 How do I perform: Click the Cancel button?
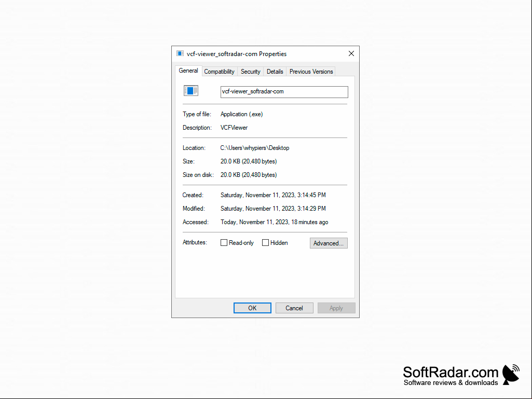coord(294,308)
